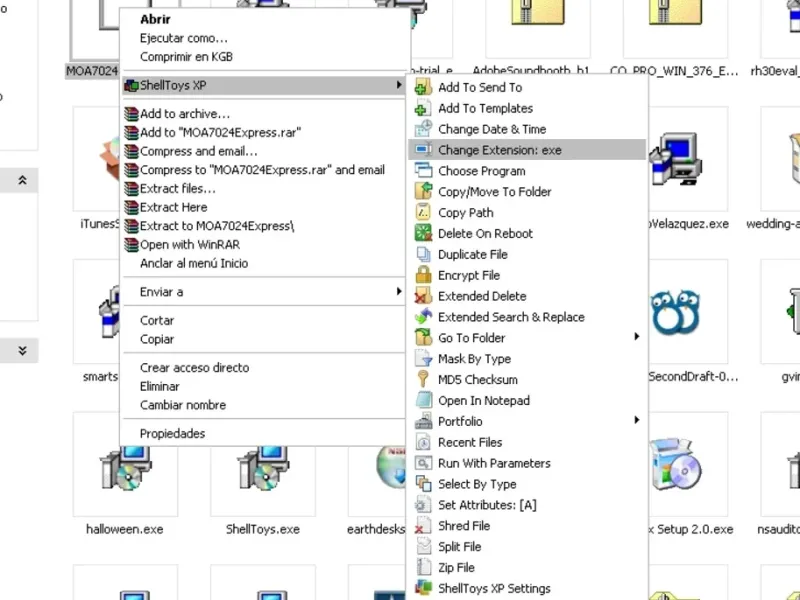Click the Zip File icon

click(x=423, y=567)
